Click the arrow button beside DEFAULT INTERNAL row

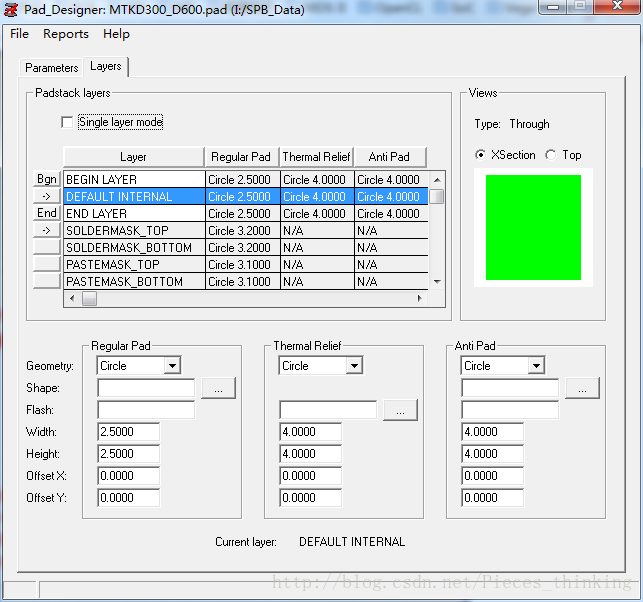click(x=47, y=197)
